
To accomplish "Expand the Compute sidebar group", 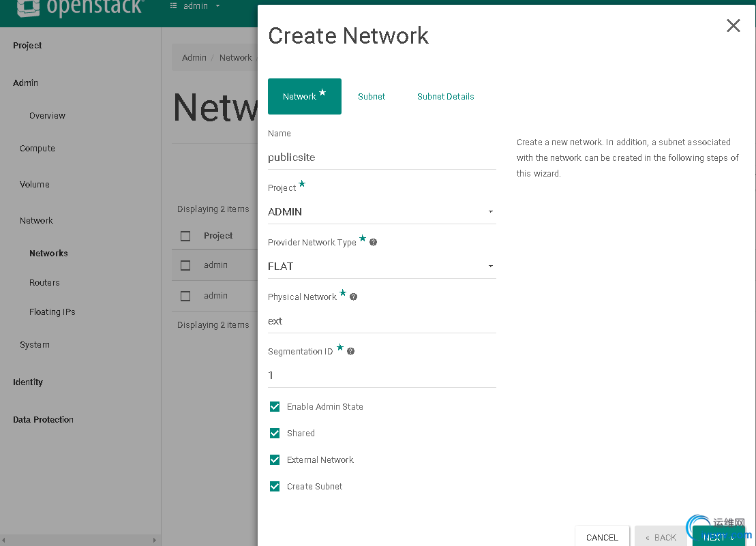I will click(x=37, y=149).
